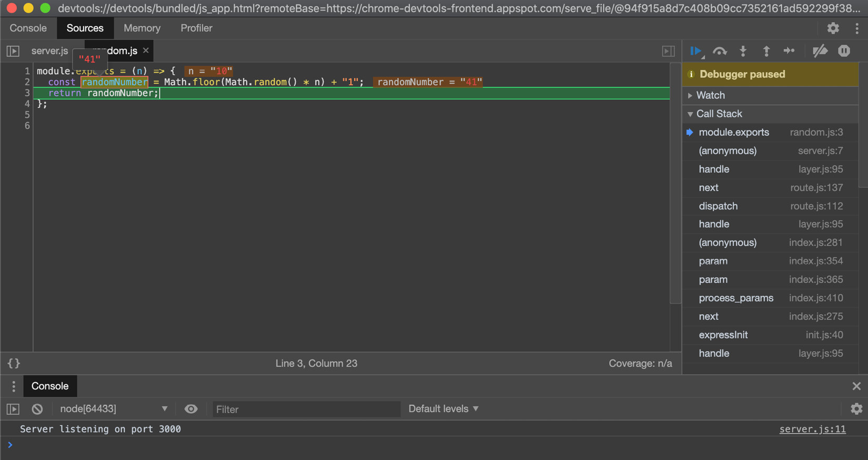Open DevTools settings gear
The width and height of the screenshot is (868, 460).
pyautogui.click(x=833, y=28)
